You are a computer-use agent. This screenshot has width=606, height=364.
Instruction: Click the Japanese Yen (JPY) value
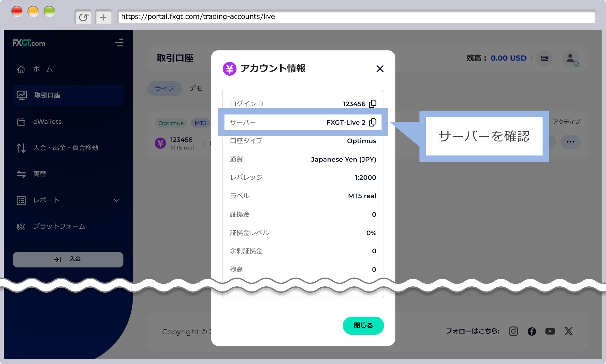[343, 159]
